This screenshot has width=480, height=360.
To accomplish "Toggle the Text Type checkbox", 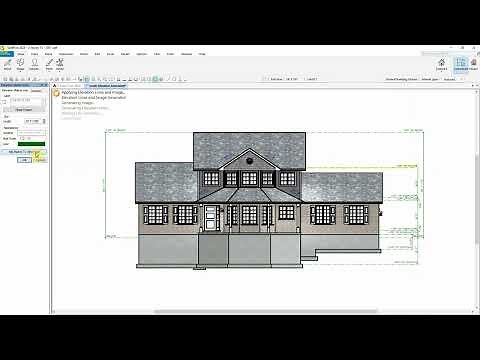I will [x=23, y=138].
